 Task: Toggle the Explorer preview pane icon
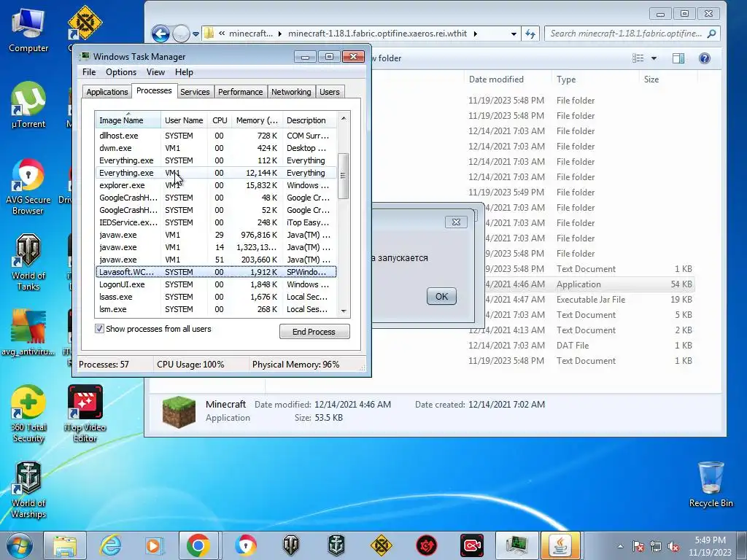tap(678, 58)
